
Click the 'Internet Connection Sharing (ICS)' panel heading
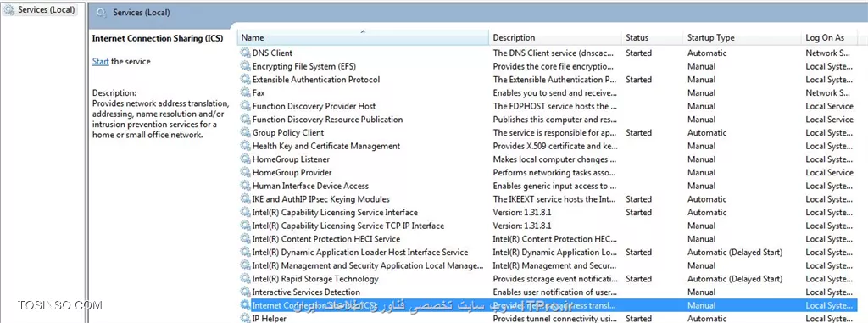[157, 38]
